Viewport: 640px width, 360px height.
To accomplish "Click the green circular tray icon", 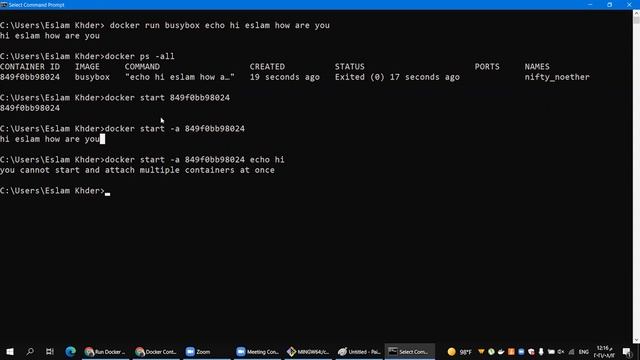I will (491, 351).
